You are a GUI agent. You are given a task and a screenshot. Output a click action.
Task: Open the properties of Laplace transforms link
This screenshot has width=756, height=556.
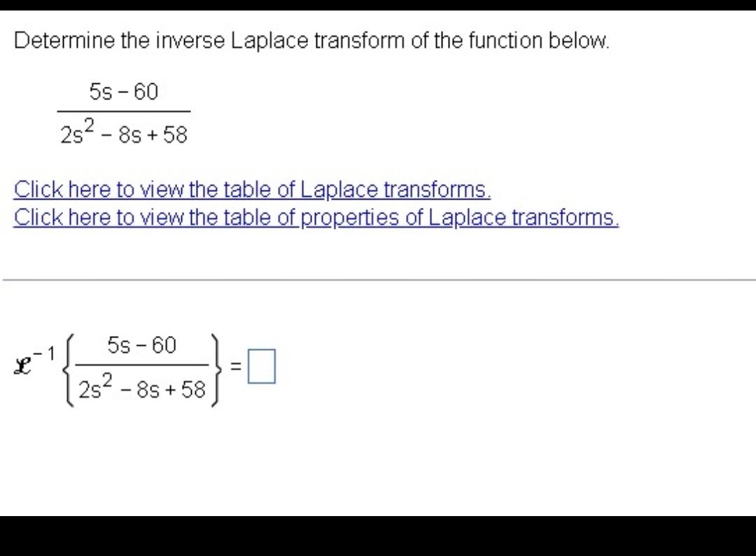(316, 217)
